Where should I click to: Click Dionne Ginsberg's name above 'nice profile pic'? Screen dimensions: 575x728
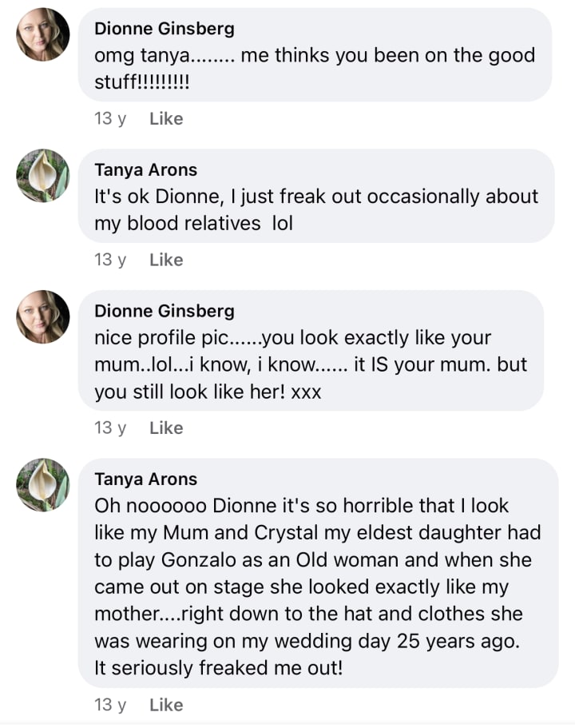point(165,310)
